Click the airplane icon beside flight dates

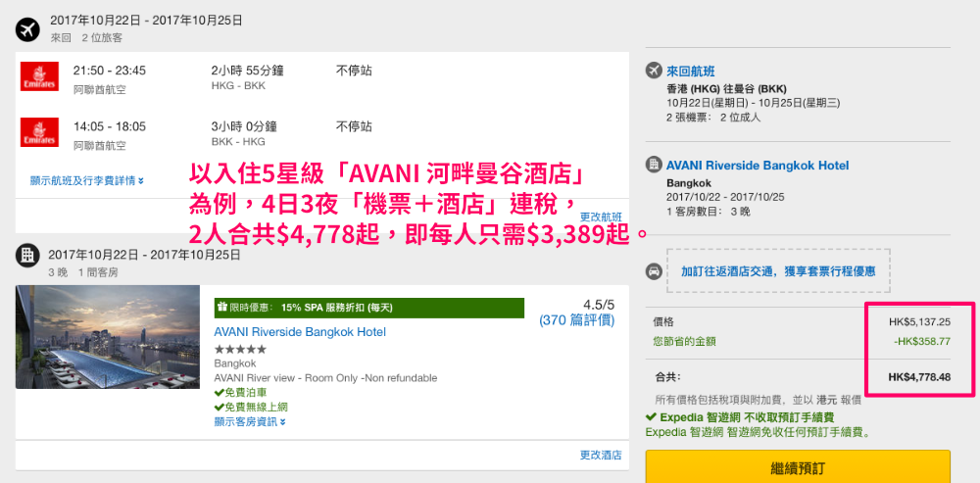(x=27, y=29)
